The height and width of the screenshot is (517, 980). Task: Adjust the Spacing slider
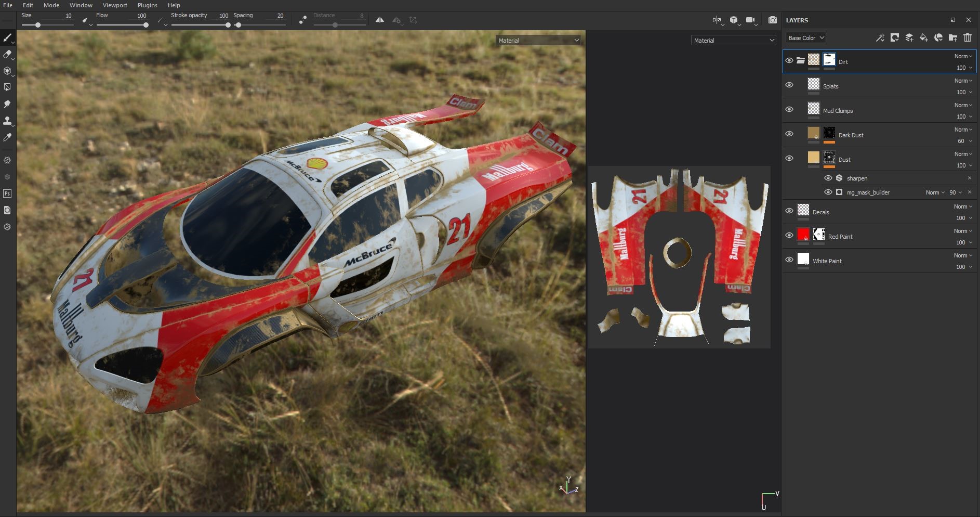click(x=260, y=25)
